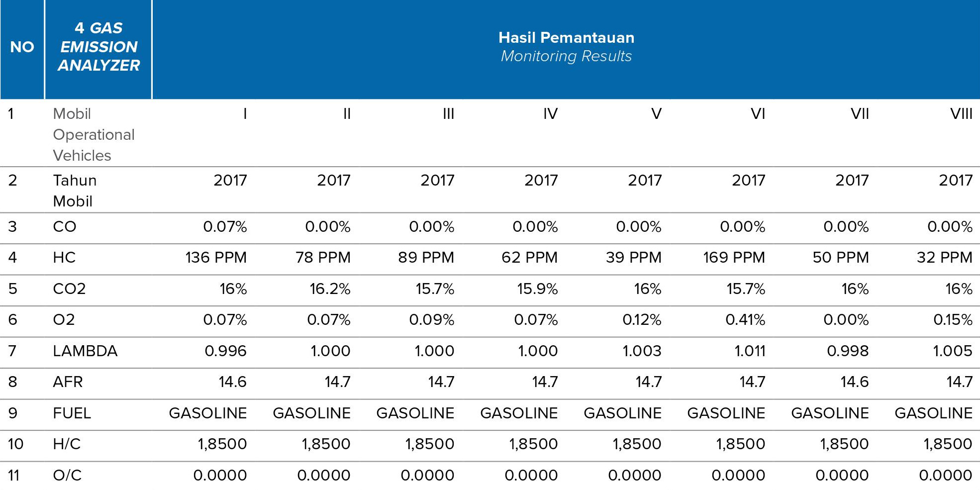Image resolution: width=980 pixels, height=490 pixels.
Task: Select the 136 PPM HC cell
Action: (x=216, y=258)
